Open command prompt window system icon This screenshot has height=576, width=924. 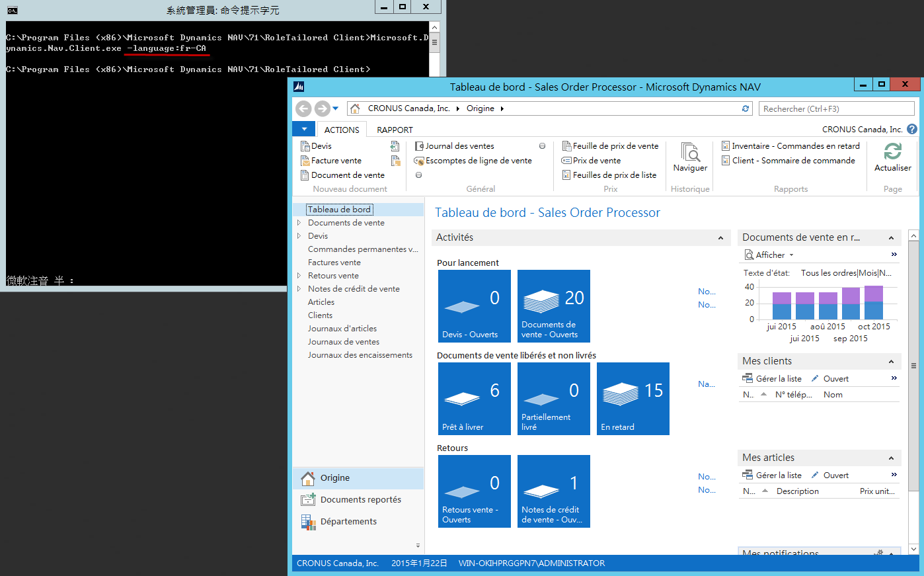(x=12, y=10)
